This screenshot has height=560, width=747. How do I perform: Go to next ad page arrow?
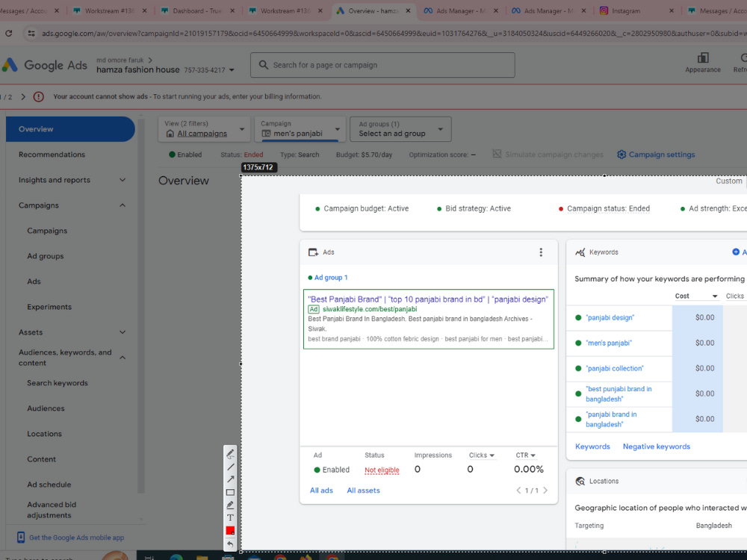click(545, 490)
